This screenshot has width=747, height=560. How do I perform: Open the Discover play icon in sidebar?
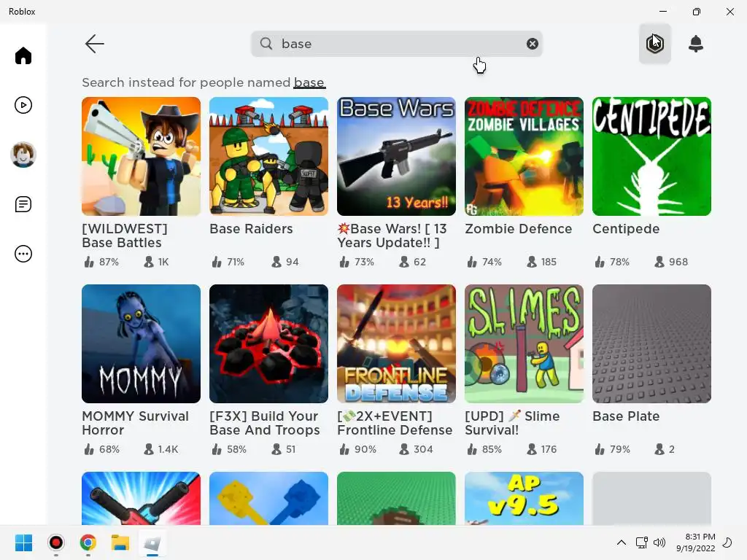point(23,105)
